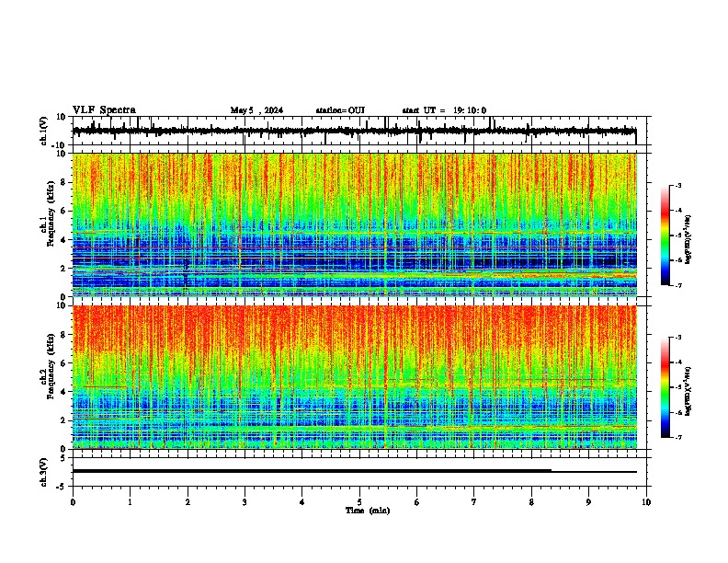728x563 pixels.
Task: Click time axis tick label "5"
Action: click(x=359, y=502)
